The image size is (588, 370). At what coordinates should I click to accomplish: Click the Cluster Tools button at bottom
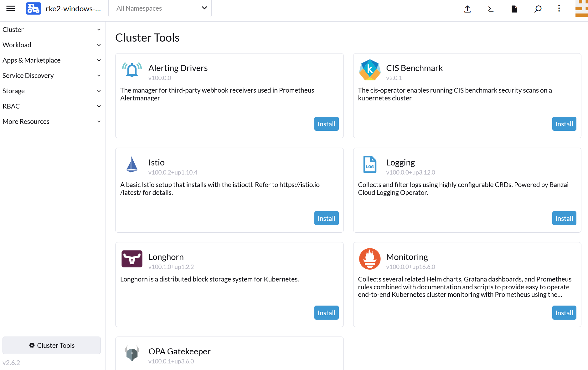tap(51, 345)
